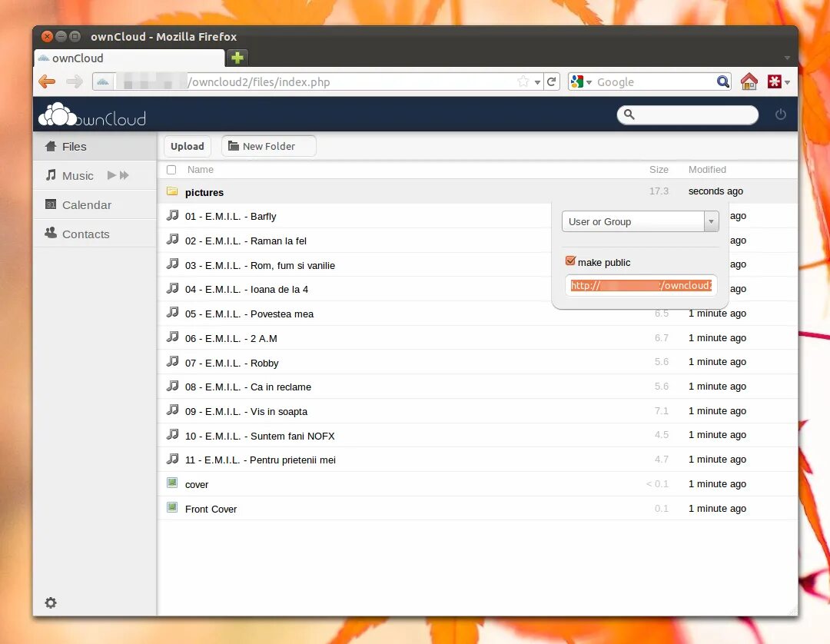Viewport: 830px width, 644px height.
Task: Open the Front Cover image file
Action: tap(211, 509)
